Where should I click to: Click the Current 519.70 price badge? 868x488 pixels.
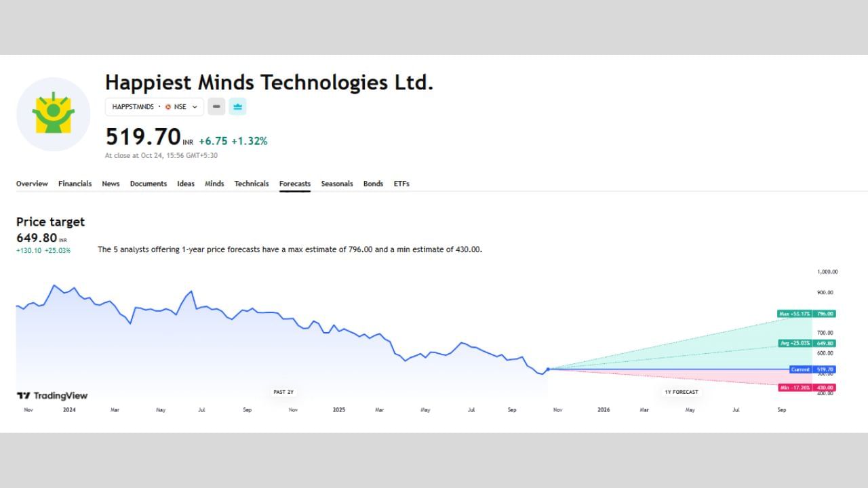pyautogui.click(x=813, y=369)
